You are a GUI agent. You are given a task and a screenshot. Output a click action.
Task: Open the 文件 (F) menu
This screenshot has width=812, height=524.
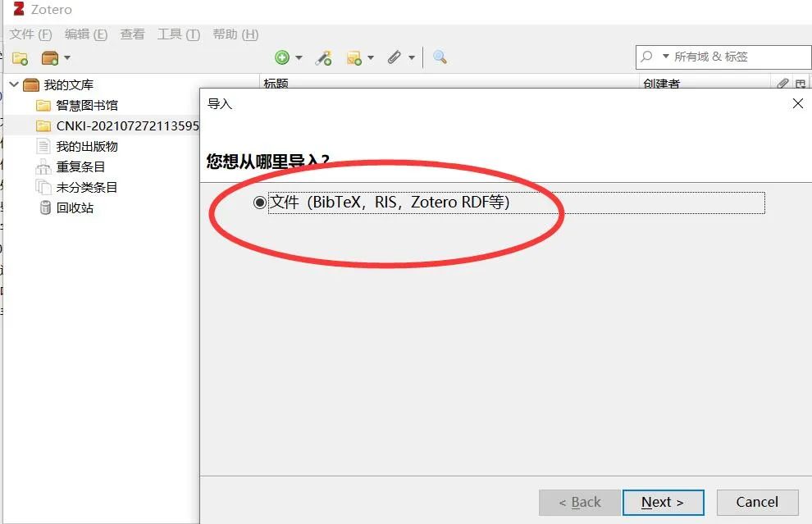coord(30,34)
